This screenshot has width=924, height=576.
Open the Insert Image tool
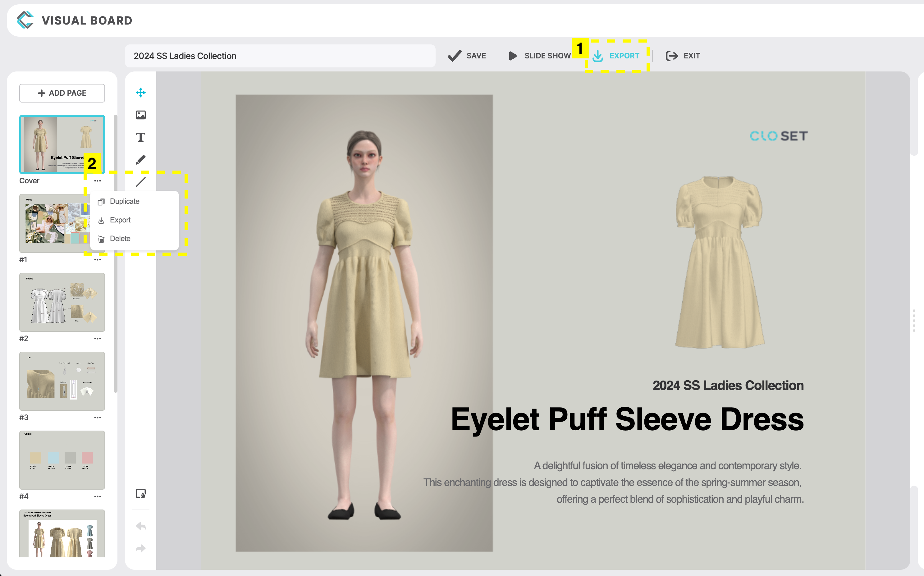click(140, 115)
